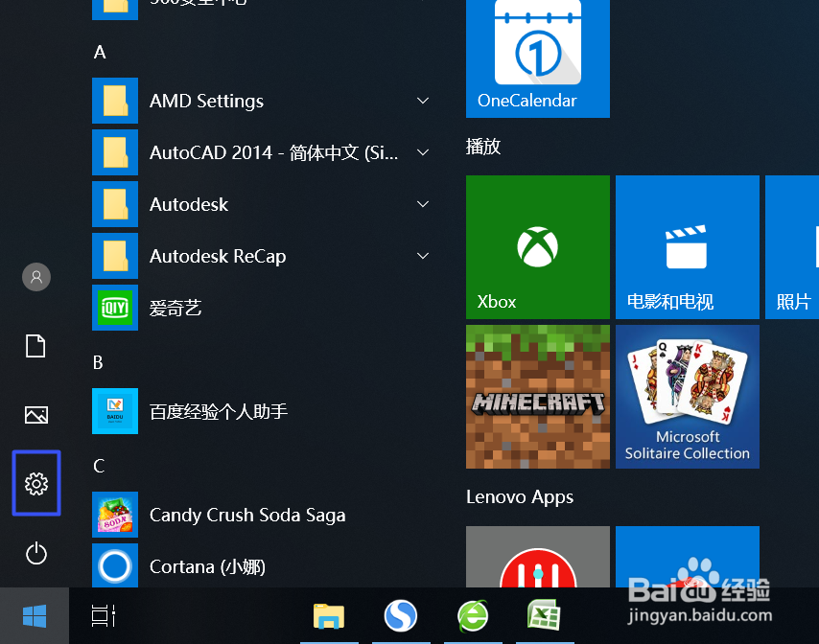Expand the Autodesk ReCap folder chevron
The height and width of the screenshot is (644, 819).
coord(423,255)
